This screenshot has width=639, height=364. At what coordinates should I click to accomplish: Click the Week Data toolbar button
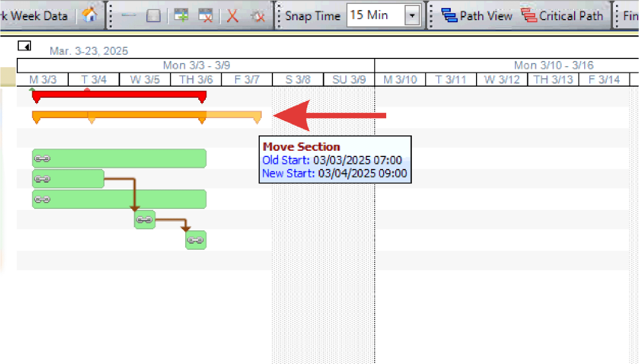[x=37, y=16]
